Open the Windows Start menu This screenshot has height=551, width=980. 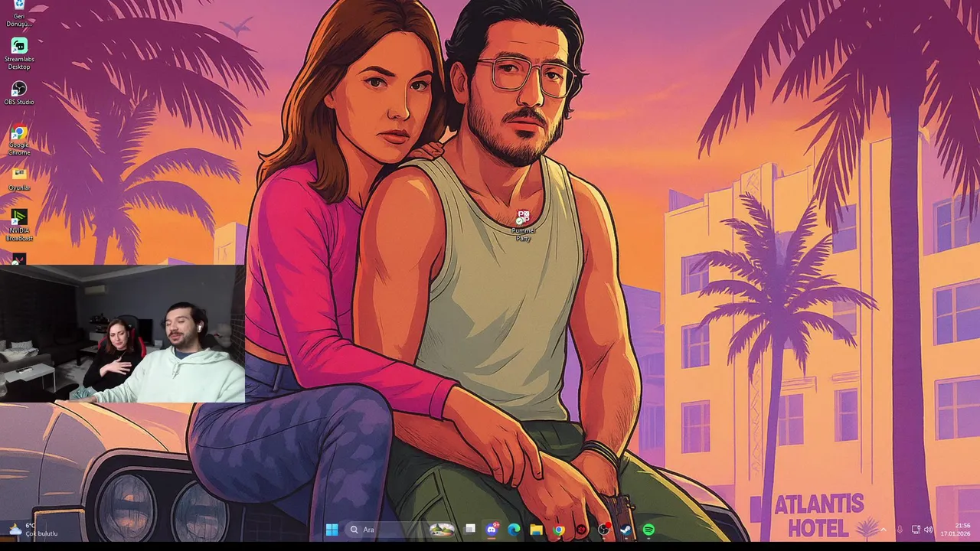coord(332,530)
